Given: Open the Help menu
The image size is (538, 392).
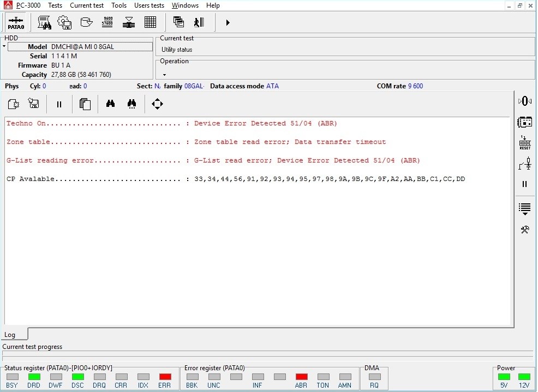Looking at the screenshot, I should (x=213, y=5).
